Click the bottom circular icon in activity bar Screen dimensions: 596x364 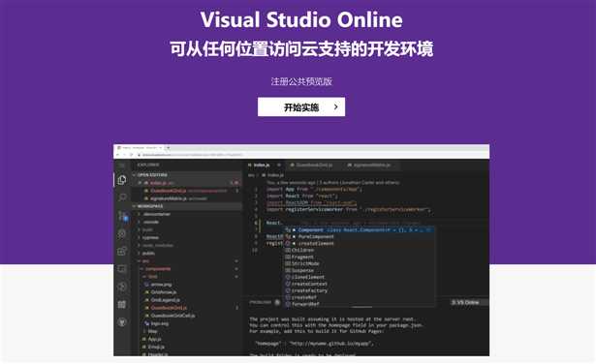click(122, 322)
